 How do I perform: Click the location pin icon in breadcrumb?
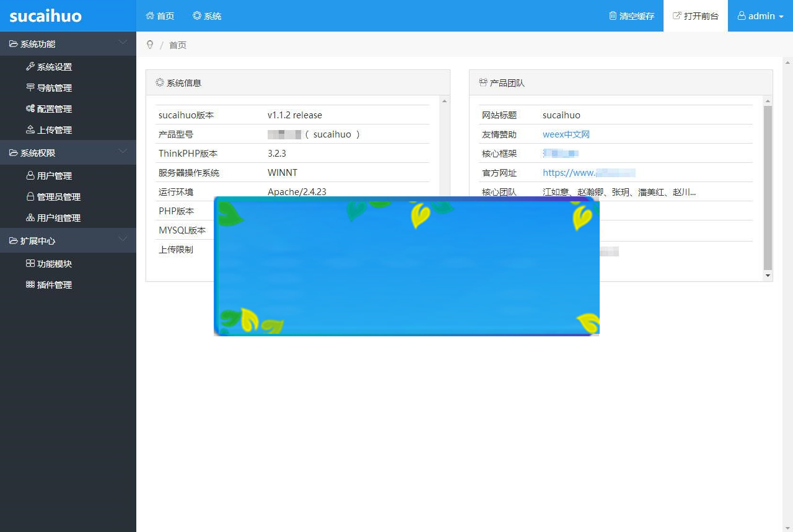coord(149,45)
